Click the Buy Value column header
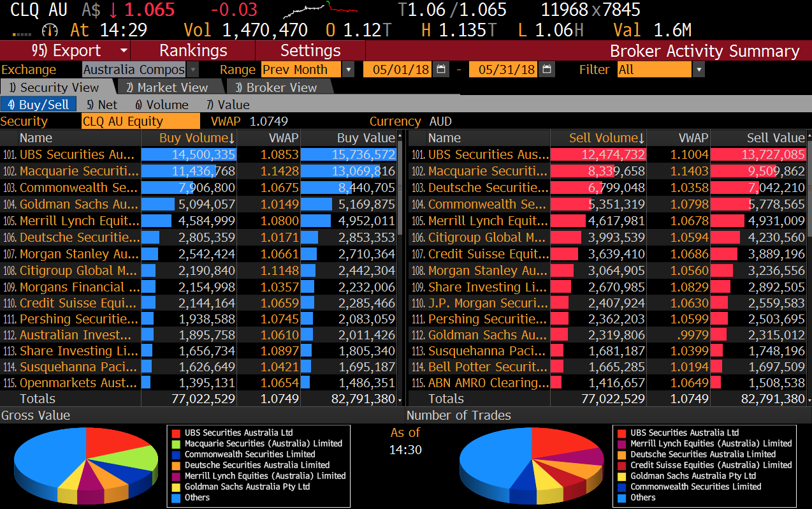The image size is (812, 509). pyautogui.click(x=349, y=138)
